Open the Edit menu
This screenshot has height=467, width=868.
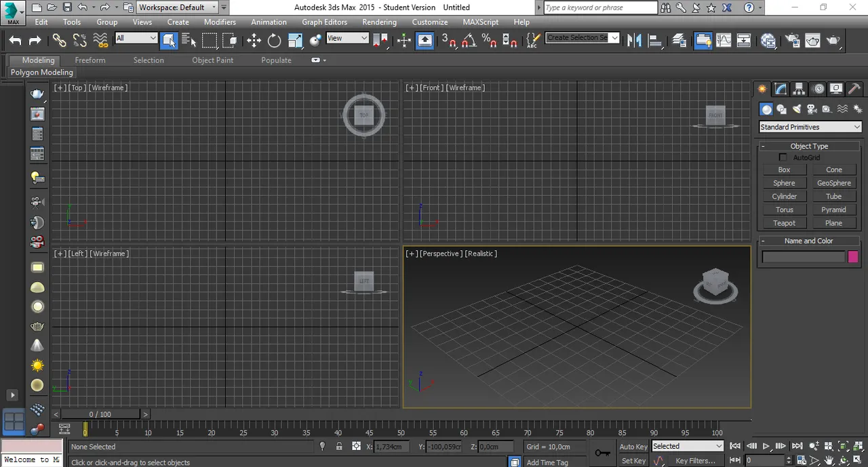[x=41, y=22]
